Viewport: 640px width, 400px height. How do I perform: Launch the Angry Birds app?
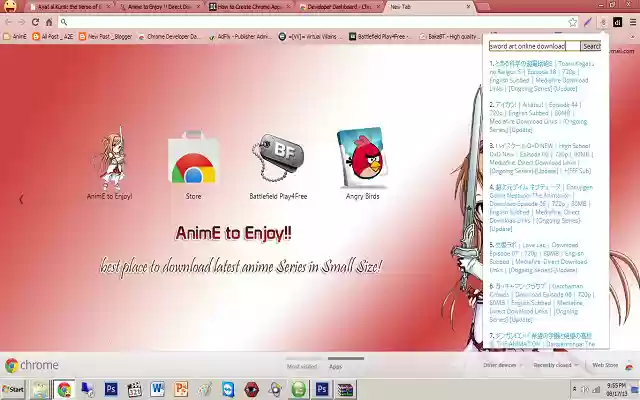[x=362, y=164]
